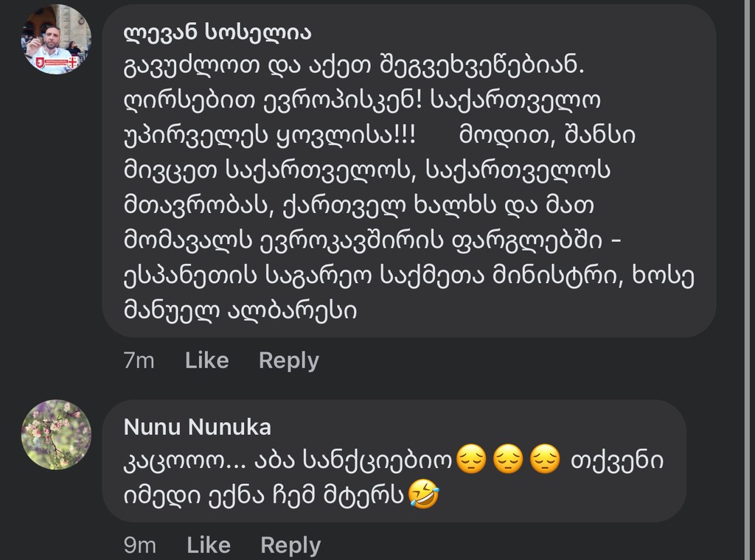Like ლევან სოსელია's comment
Viewport: 755px width, 560px height.
click(206, 360)
